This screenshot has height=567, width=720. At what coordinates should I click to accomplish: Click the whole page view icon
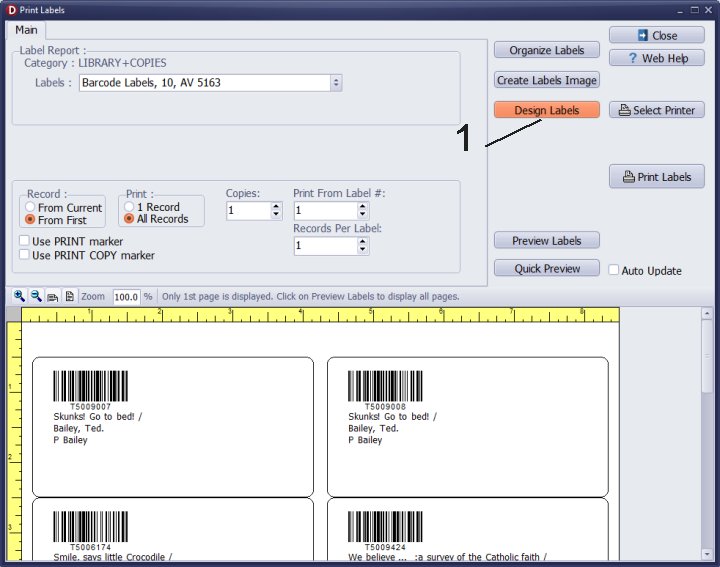click(69, 297)
